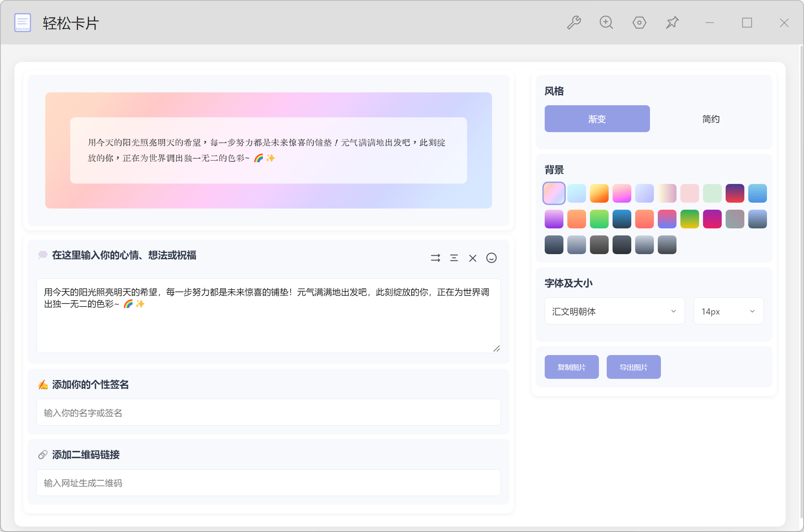Select the muted gray-teal swatch

coord(735,219)
